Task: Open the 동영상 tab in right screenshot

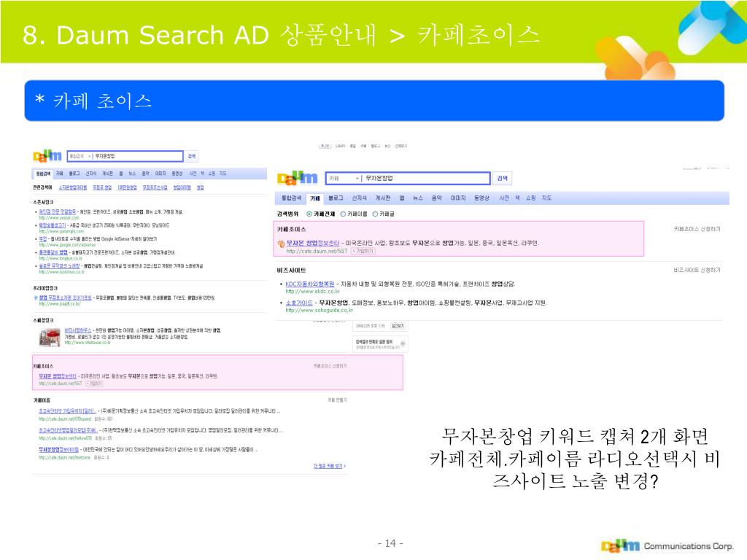Action: tap(481, 198)
